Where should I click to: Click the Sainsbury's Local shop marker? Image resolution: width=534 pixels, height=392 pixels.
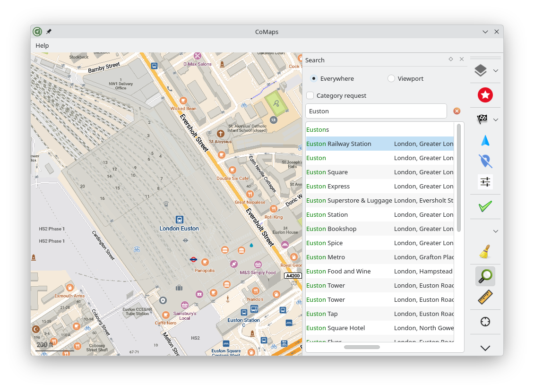(185, 305)
